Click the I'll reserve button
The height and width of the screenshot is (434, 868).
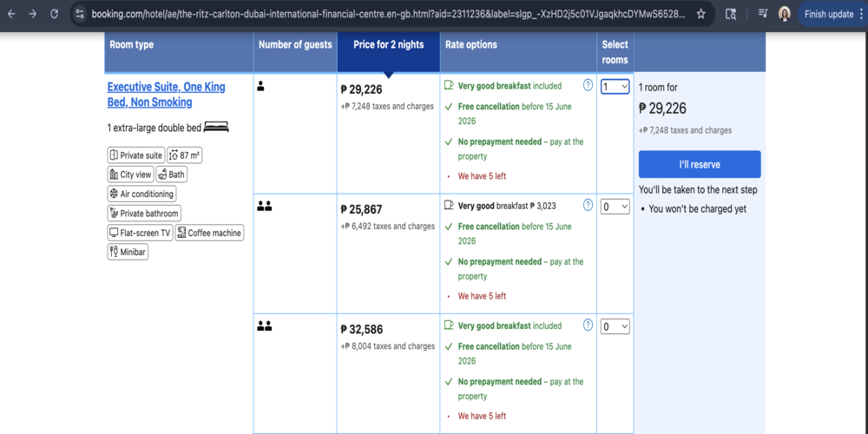click(700, 164)
